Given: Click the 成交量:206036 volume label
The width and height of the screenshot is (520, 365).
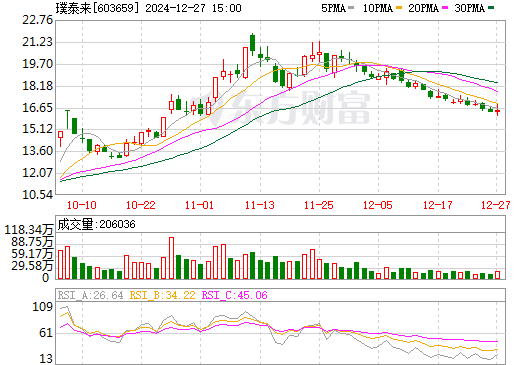Looking at the screenshot, I should coord(96,224).
